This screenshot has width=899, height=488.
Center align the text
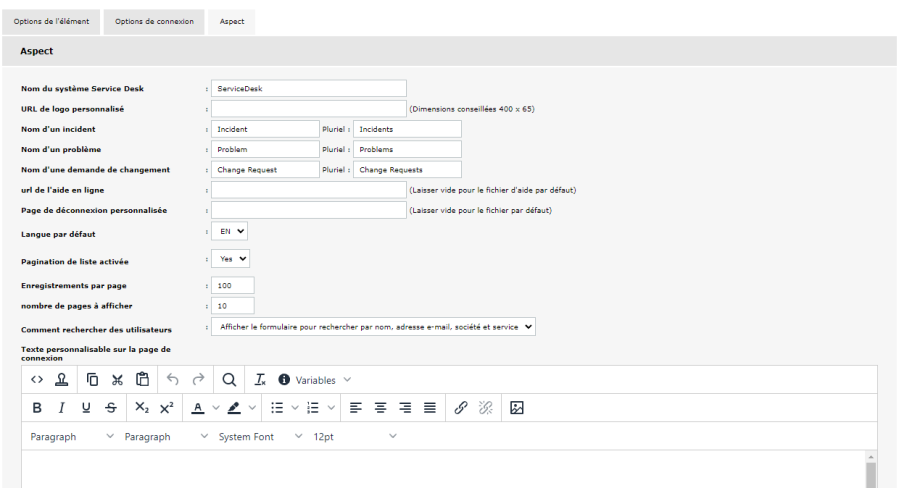[380, 408]
